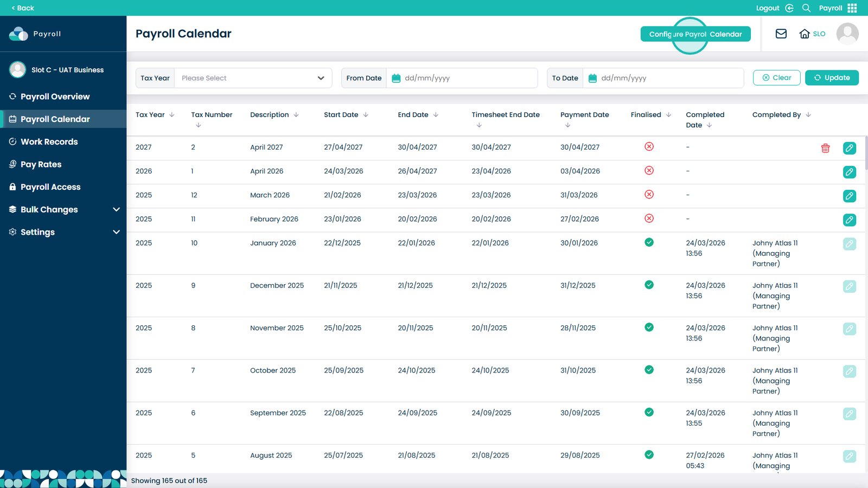Viewport: 868px width, 488px height.
Task: Sort by Start Date column arrow
Action: click(366, 114)
